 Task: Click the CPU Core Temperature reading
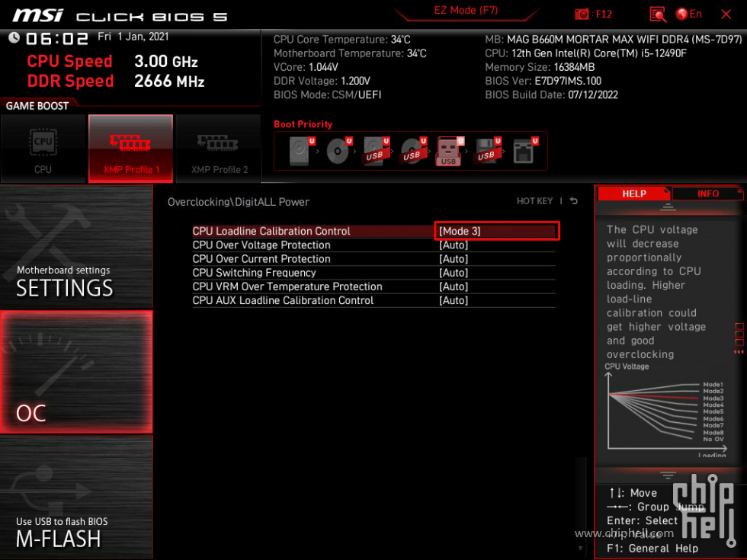pos(341,40)
